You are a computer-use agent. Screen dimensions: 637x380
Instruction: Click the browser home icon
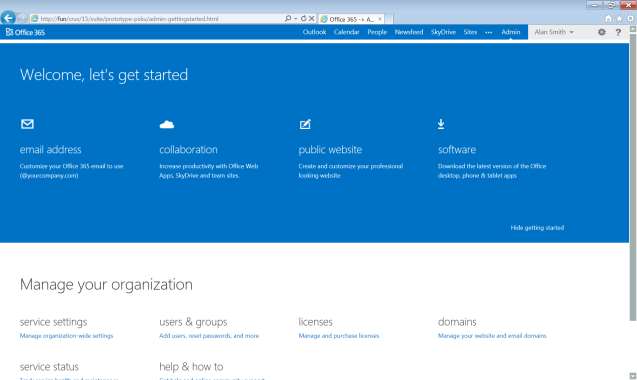coord(608,19)
